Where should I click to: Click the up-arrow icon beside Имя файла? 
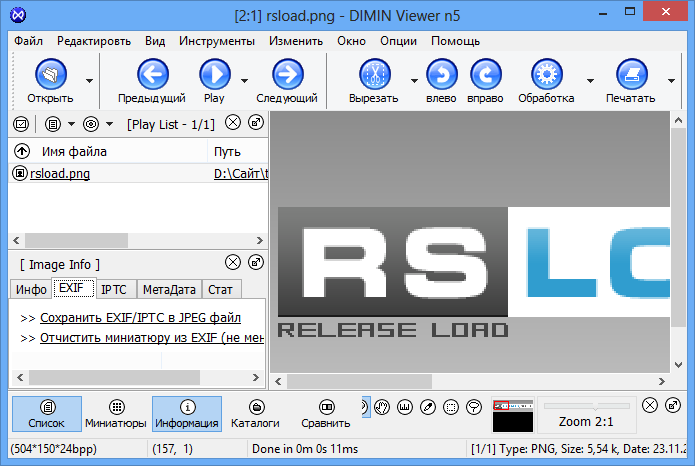coord(22,151)
